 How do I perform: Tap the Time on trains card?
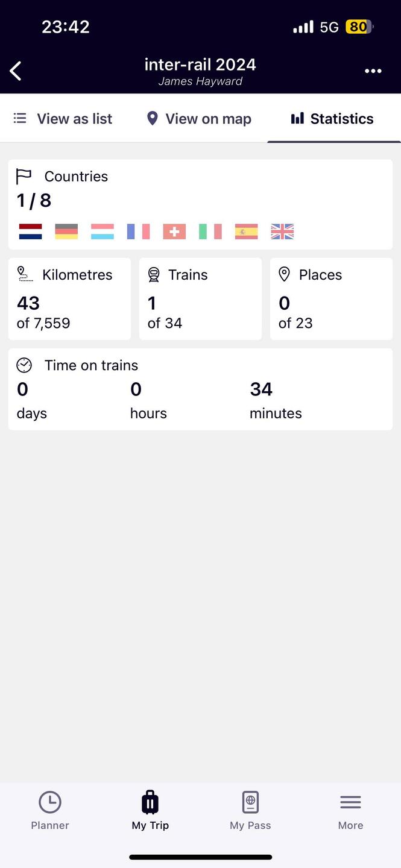[200, 389]
